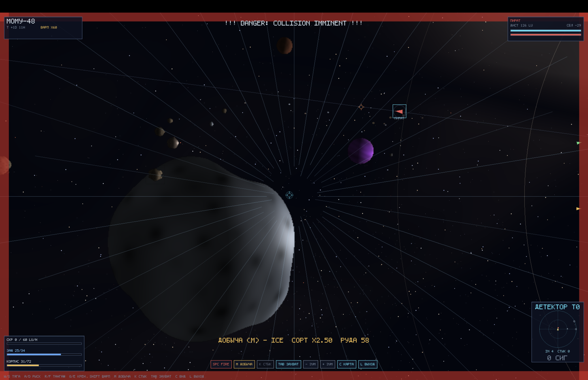Viewport: 588px width, 380px height.
Task: Exit using the boxed L ВЫХОД button
Action: coord(368,364)
